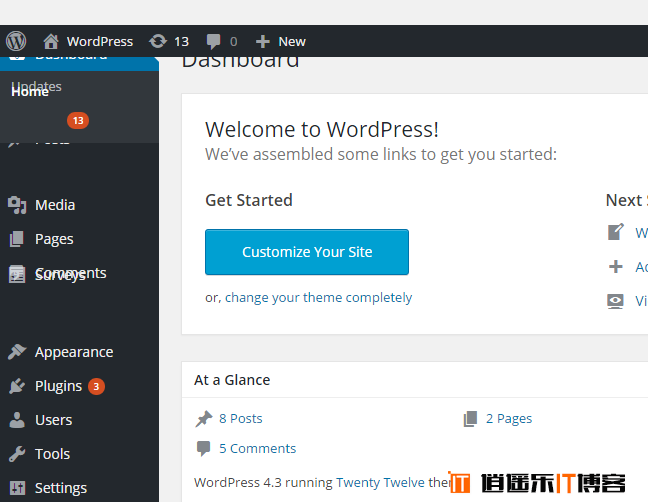Click the Media library icon
Viewport: 648px width, 502px height.
(17, 205)
